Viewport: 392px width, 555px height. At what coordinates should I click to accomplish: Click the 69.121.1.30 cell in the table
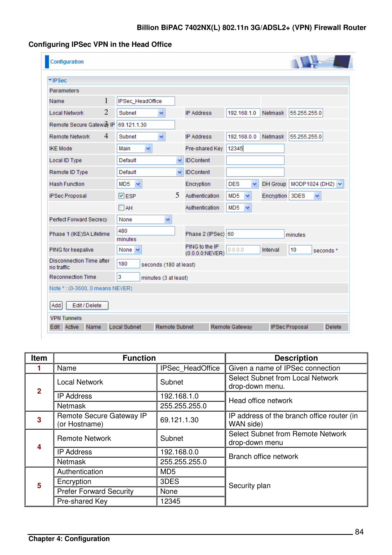coord(191,420)
